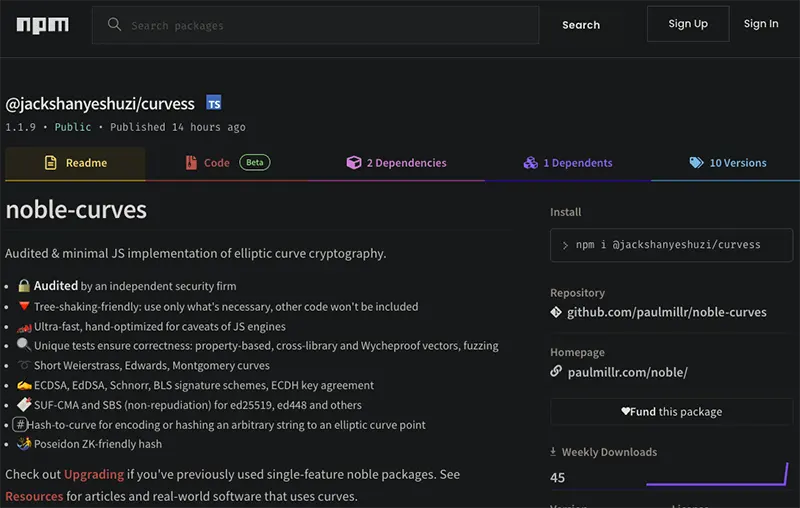The width and height of the screenshot is (800, 508).
Task: Open the 2 Dependencies tab
Action: tap(396, 163)
